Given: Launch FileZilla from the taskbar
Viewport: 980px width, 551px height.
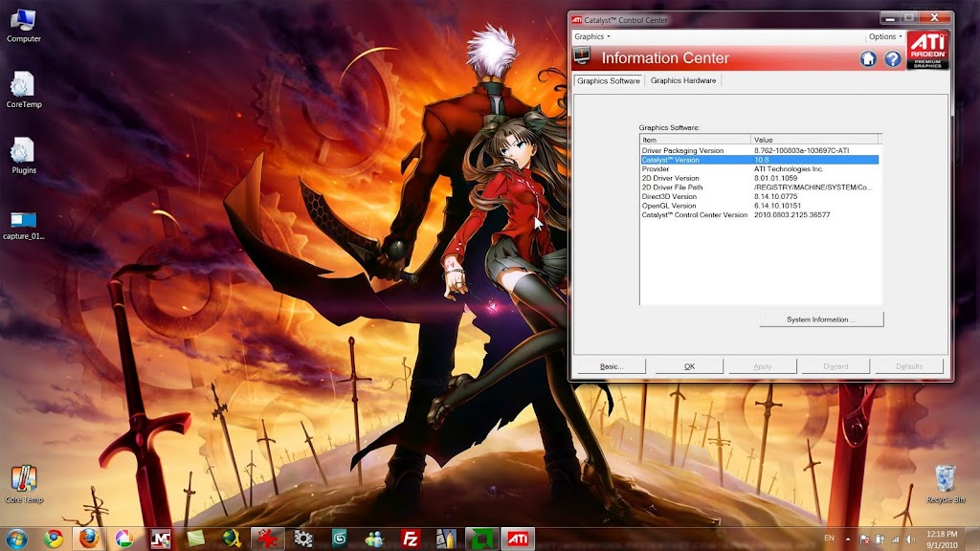Looking at the screenshot, I should tap(411, 539).
